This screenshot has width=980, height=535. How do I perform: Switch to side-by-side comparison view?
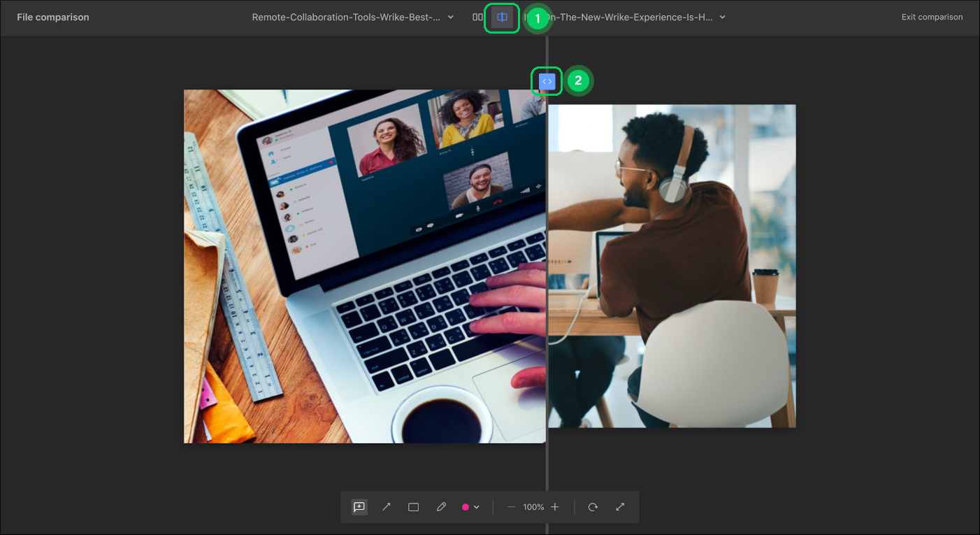tap(477, 17)
